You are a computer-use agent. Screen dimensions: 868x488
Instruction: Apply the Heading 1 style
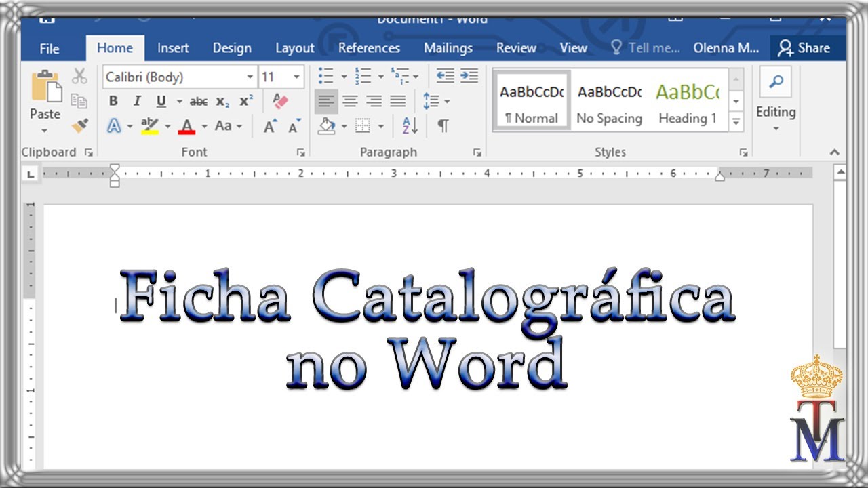[x=688, y=102]
